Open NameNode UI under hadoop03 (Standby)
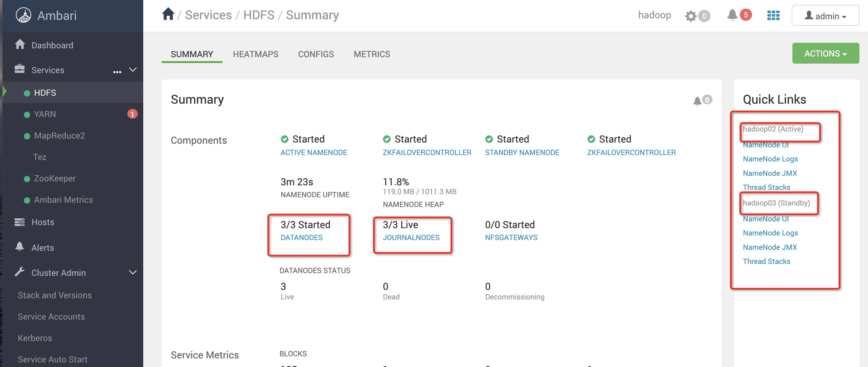Screen dimensions: 868x367 [x=765, y=219]
